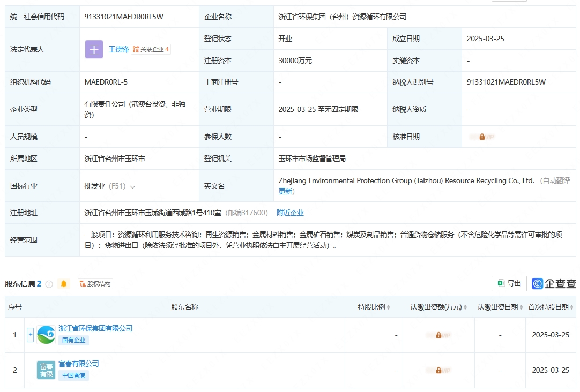Select the 纳税人识别号 value 91331021MAEDR0RL5W
This screenshot has height=392, width=580.
(506, 82)
